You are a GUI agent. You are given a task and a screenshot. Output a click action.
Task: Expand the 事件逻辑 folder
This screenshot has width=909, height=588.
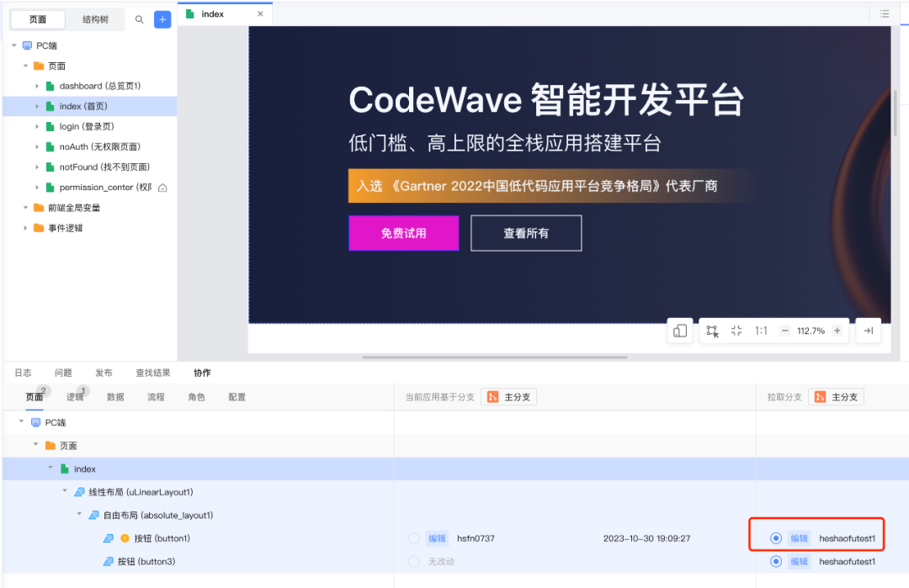[x=25, y=228]
